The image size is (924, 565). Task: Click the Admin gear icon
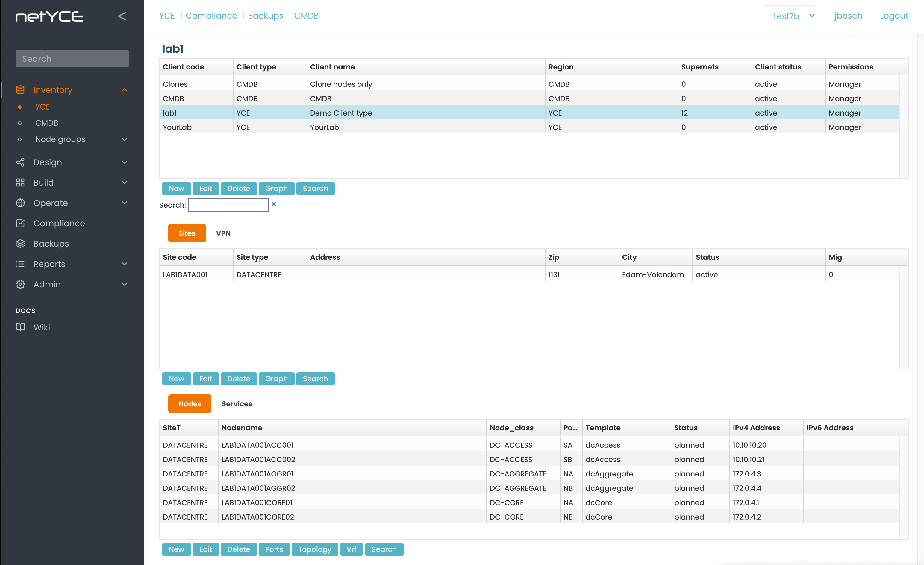[20, 284]
